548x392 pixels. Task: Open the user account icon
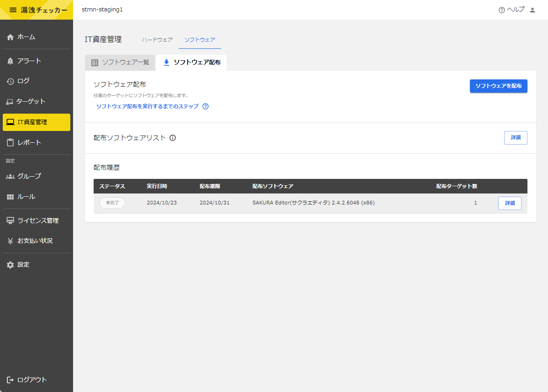click(532, 10)
